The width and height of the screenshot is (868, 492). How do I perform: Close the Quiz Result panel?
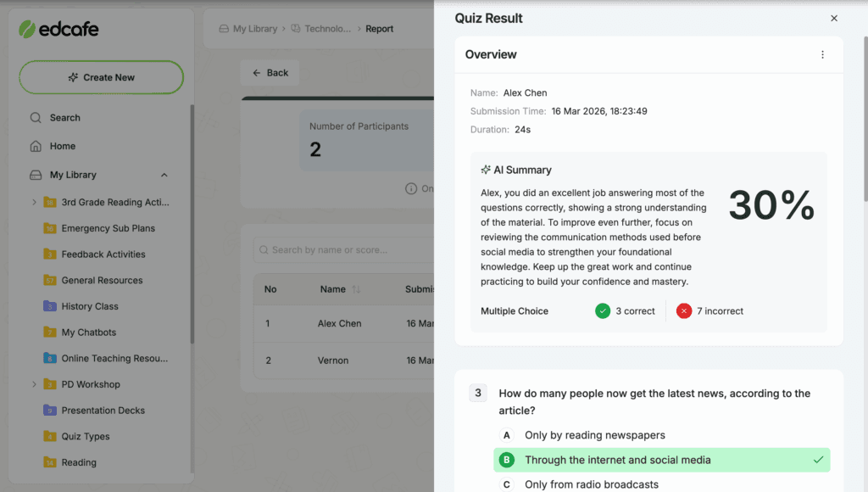click(834, 18)
